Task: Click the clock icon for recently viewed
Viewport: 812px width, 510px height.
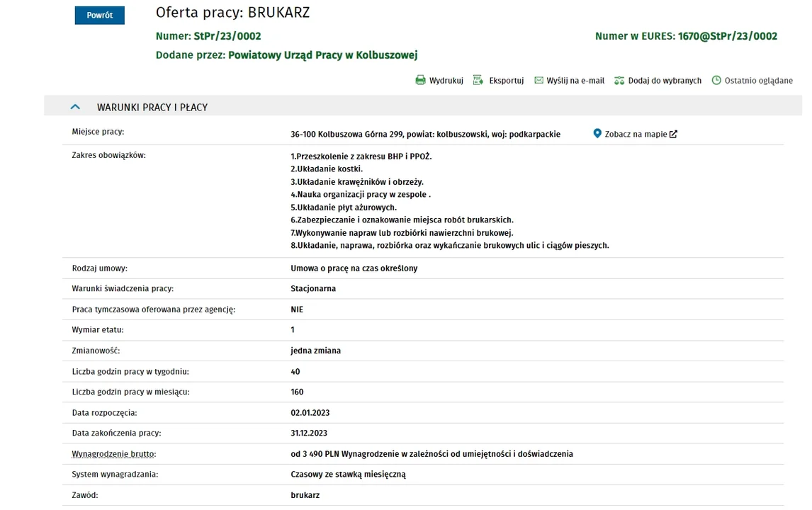Action: (x=716, y=80)
